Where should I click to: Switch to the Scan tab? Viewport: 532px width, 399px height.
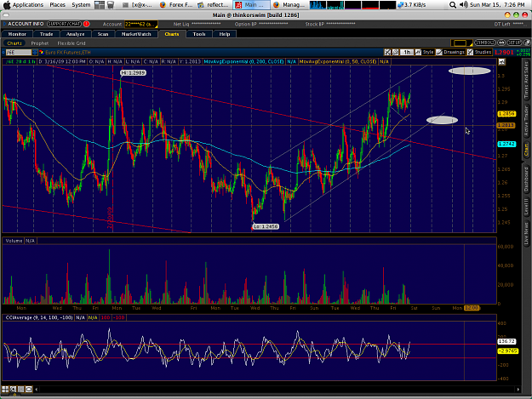coord(103,34)
